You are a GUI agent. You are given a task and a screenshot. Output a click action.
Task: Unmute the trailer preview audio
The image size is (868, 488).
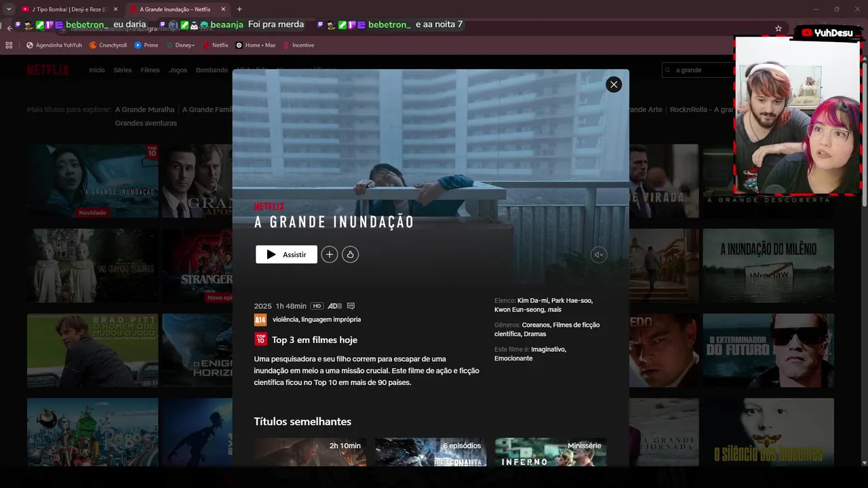(x=598, y=255)
